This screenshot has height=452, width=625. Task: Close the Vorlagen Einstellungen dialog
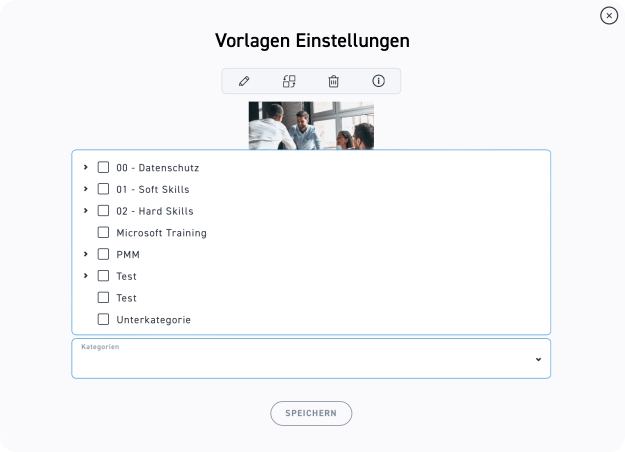coord(608,15)
